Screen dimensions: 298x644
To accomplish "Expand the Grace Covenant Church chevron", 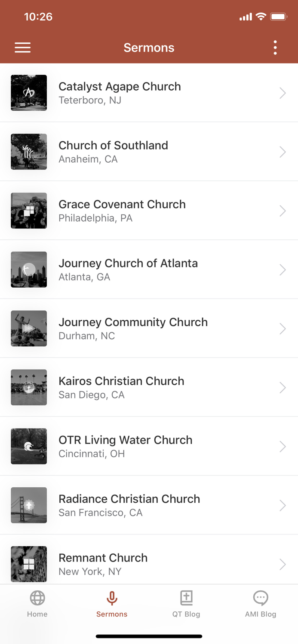I will pos(283,210).
